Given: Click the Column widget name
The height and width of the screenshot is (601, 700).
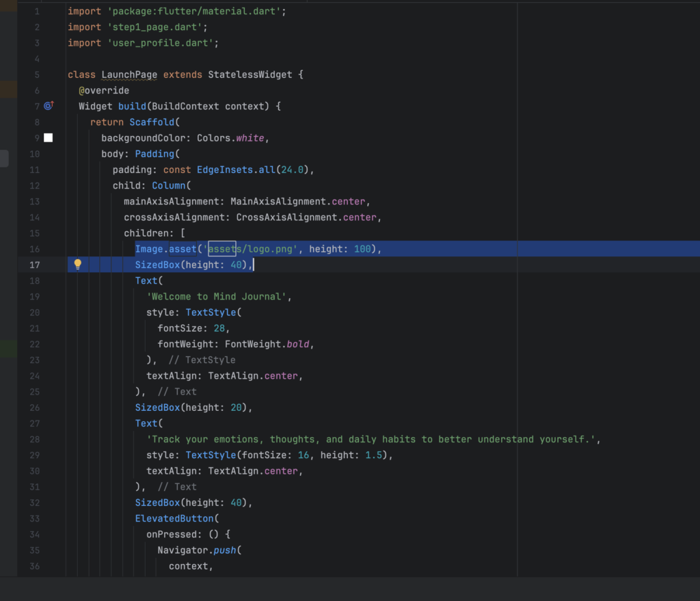Looking at the screenshot, I should pyautogui.click(x=168, y=186).
